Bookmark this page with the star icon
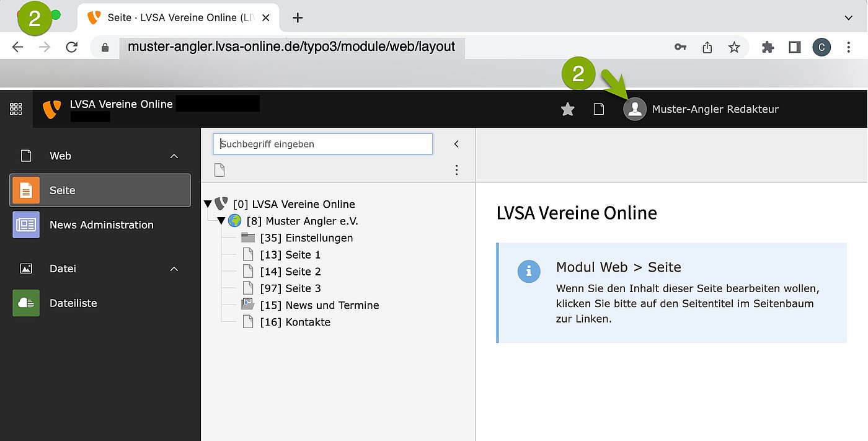Viewport: 868px width, 441px height. pyautogui.click(x=734, y=47)
